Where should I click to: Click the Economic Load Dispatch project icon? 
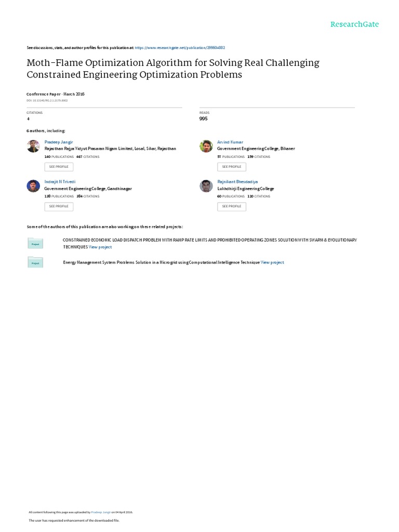coord(35,243)
